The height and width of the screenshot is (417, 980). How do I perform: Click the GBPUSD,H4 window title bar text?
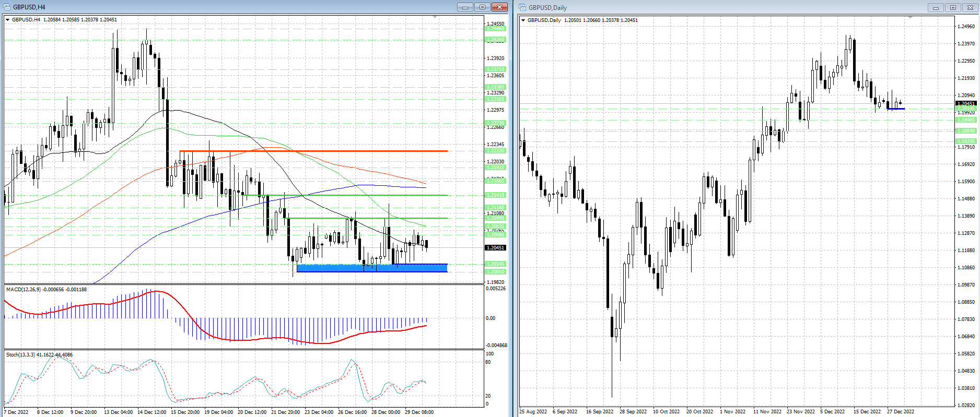pyautogui.click(x=29, y=7)
